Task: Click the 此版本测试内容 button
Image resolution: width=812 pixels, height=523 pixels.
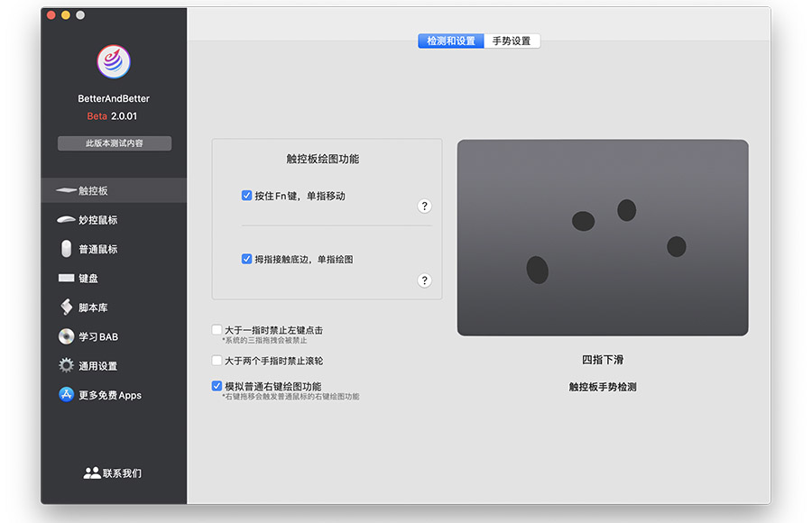Action: point(115,143)
